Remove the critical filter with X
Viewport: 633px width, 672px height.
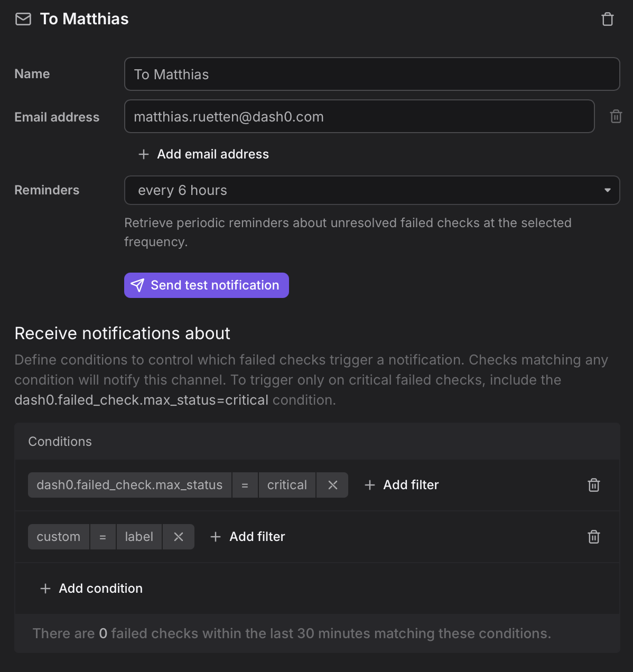[x=332, y=485]
